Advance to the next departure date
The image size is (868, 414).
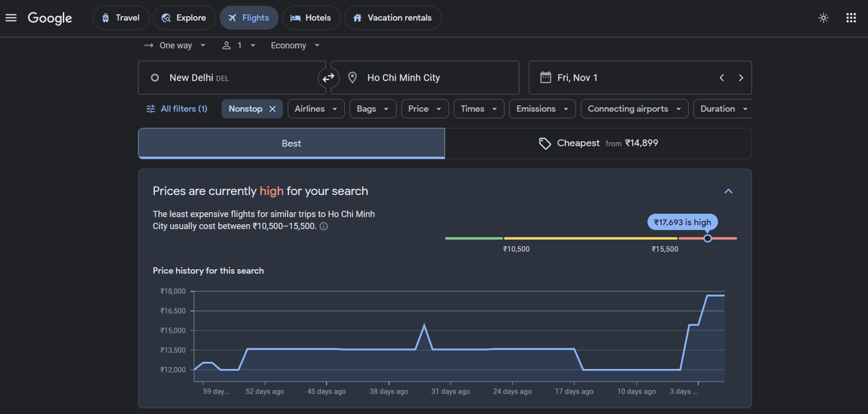741,78
